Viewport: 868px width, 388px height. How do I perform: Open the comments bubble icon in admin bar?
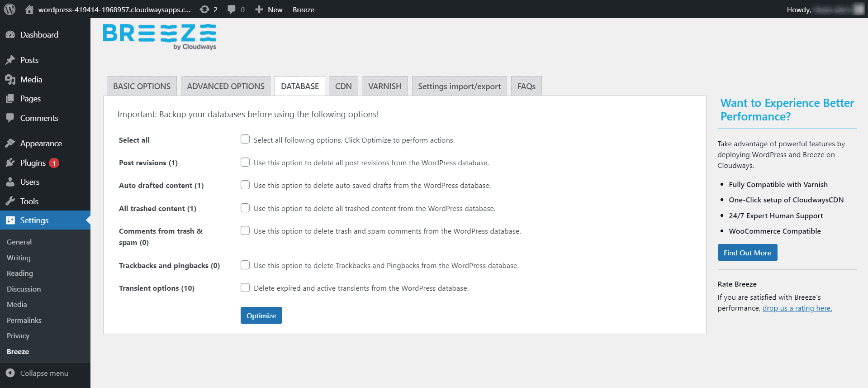[x=232, y=10]
